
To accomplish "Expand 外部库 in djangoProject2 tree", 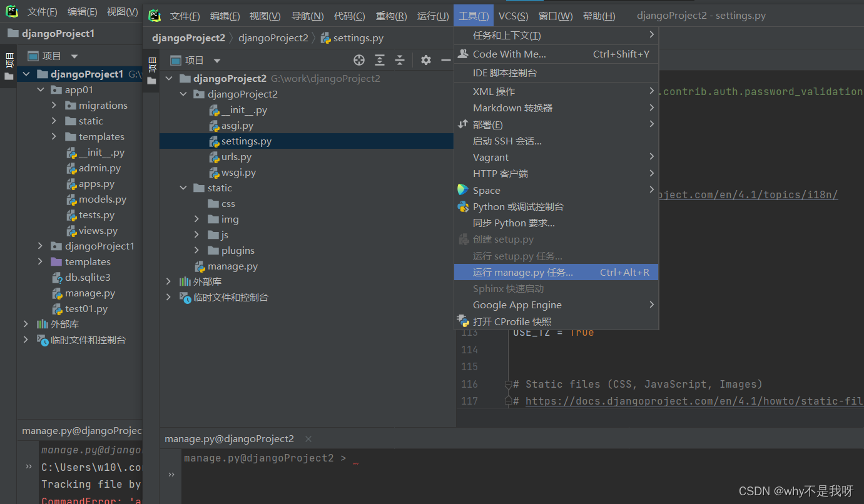I will point(169,282).
